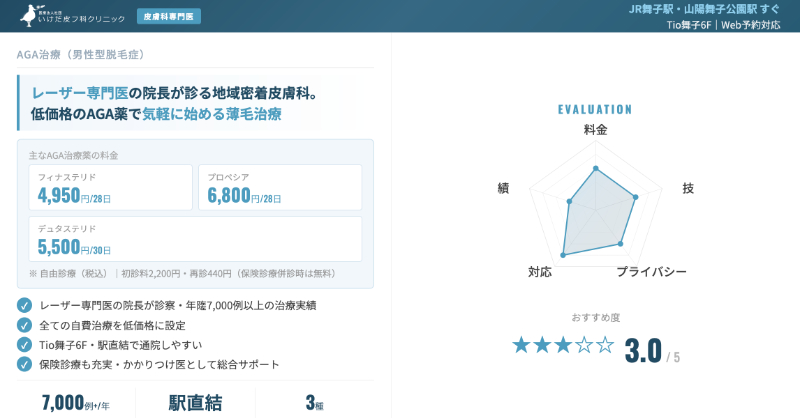800x418 pixels.
Task: Click the 皮膚科専門医 badge in header
Action: (168, 17)
